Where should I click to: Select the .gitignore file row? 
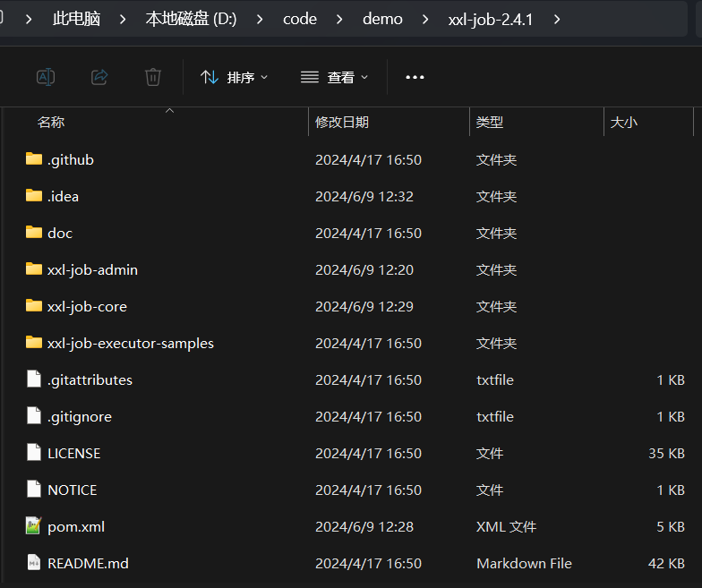pos(80,416)
